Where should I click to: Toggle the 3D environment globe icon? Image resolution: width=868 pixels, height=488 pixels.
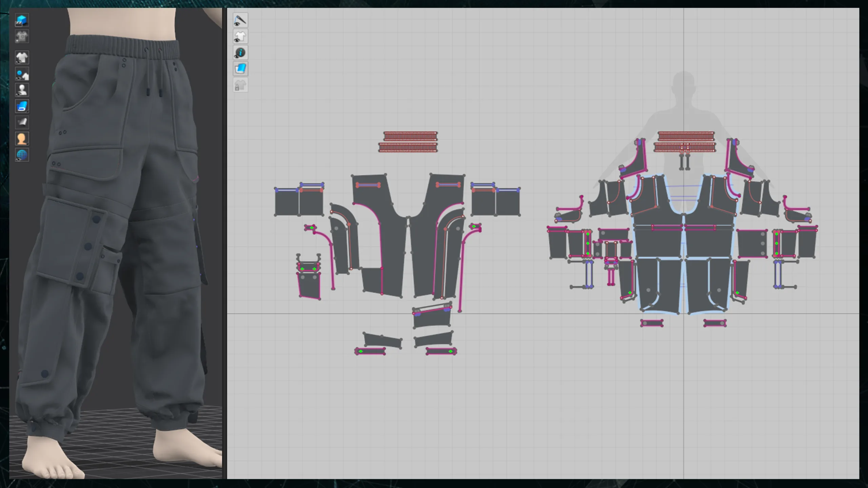pos(22,155)
